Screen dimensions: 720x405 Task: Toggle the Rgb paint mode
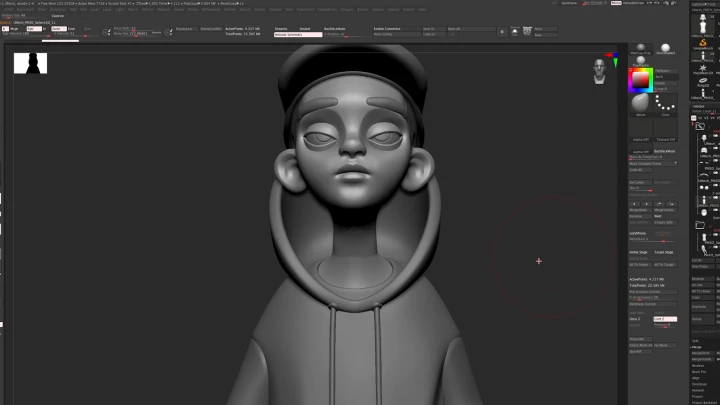pyautogui.click(x=34, y=28)
